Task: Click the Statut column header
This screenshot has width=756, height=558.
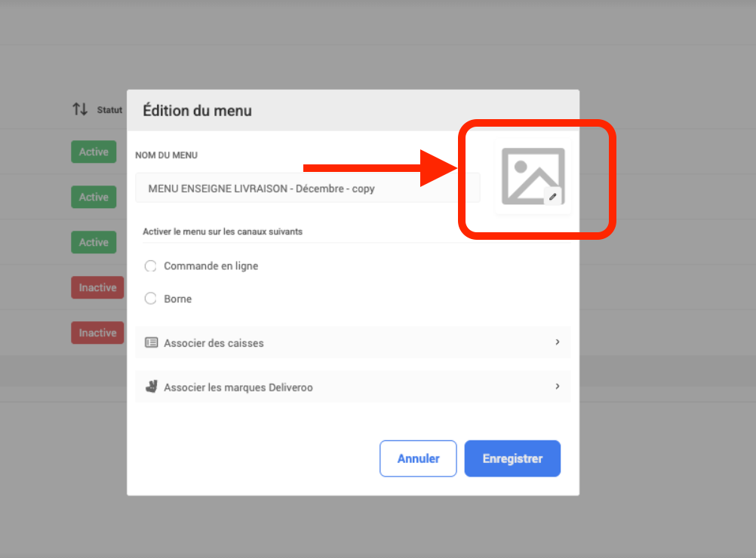Action: (109, 110)
